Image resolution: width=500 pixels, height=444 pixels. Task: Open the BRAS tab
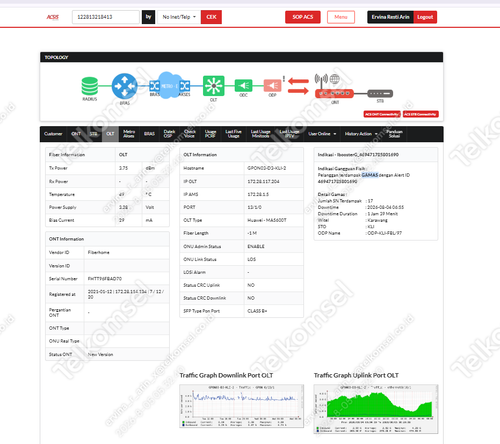(x=149, y=134)
